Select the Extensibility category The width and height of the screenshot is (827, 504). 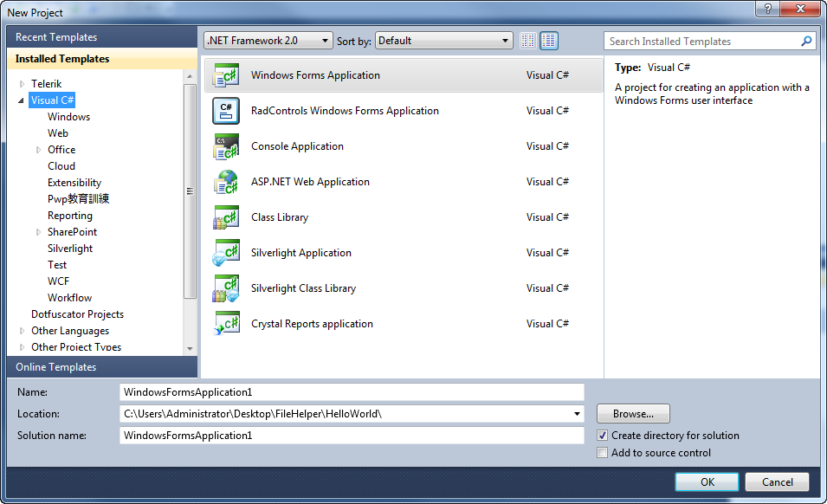click(x=74, y=183)
